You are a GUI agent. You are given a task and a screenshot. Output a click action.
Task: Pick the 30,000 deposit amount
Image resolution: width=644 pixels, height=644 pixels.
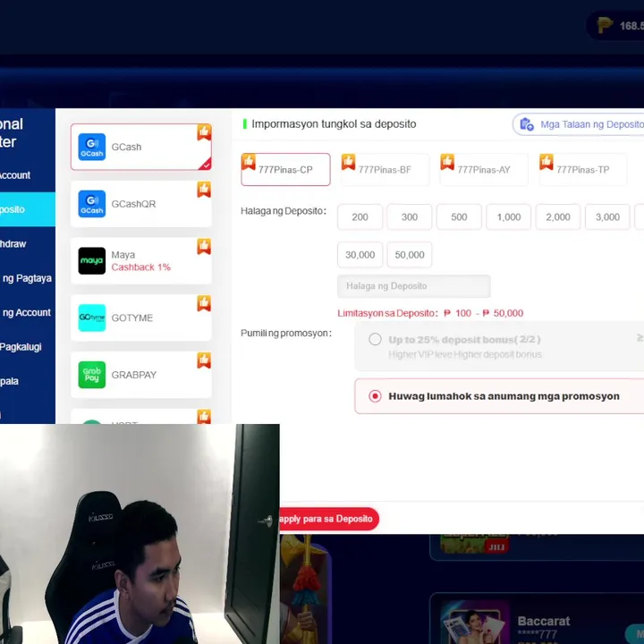360,255
